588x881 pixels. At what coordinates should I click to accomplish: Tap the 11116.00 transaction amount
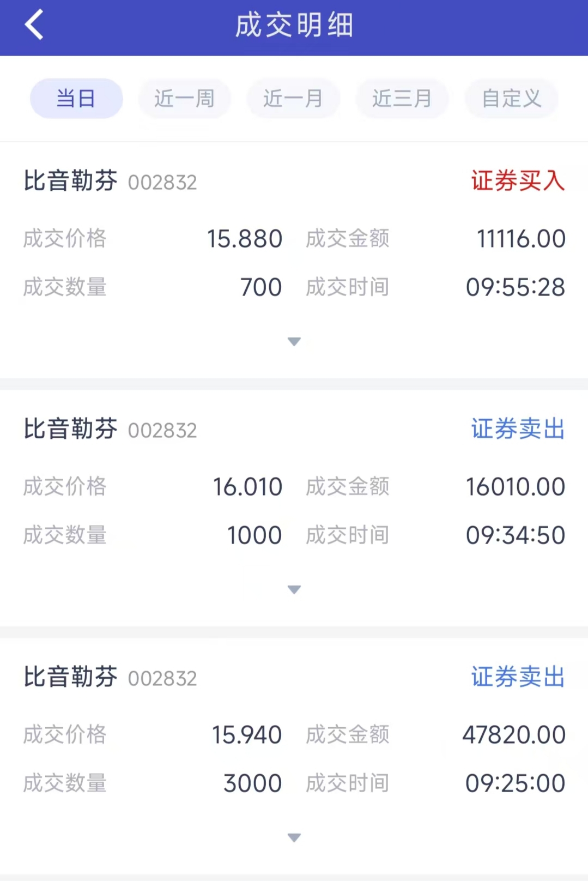pyautogui.click(x=521, y=239)
